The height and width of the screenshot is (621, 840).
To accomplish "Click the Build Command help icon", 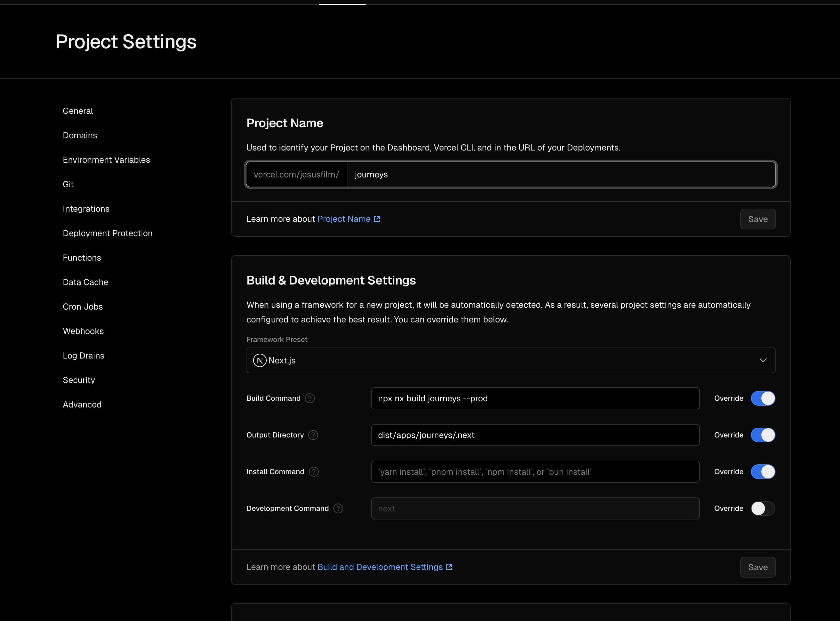I will click(x=309, y=398).
